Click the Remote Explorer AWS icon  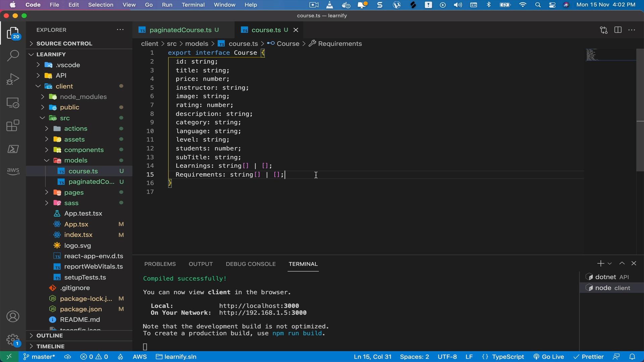coord(12,172)
